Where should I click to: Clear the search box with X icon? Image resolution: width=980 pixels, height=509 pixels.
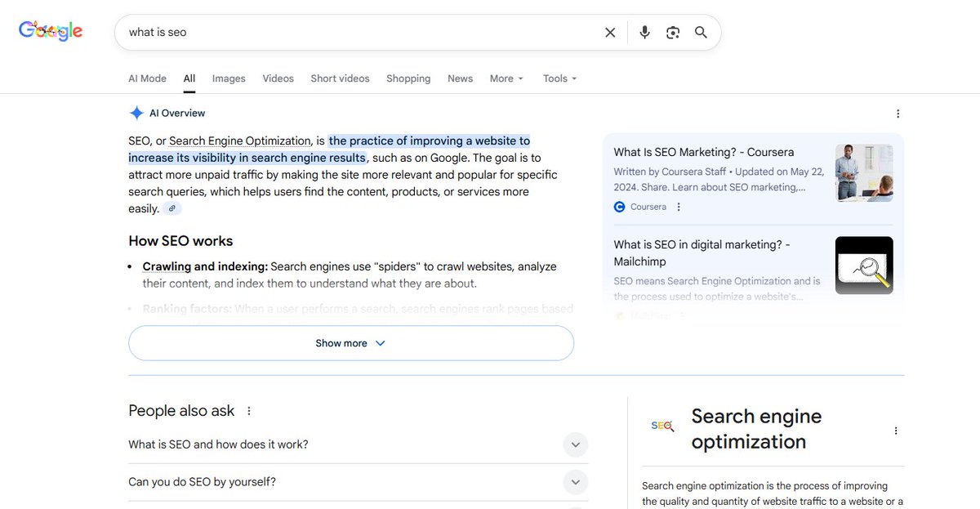coord(610,33)
